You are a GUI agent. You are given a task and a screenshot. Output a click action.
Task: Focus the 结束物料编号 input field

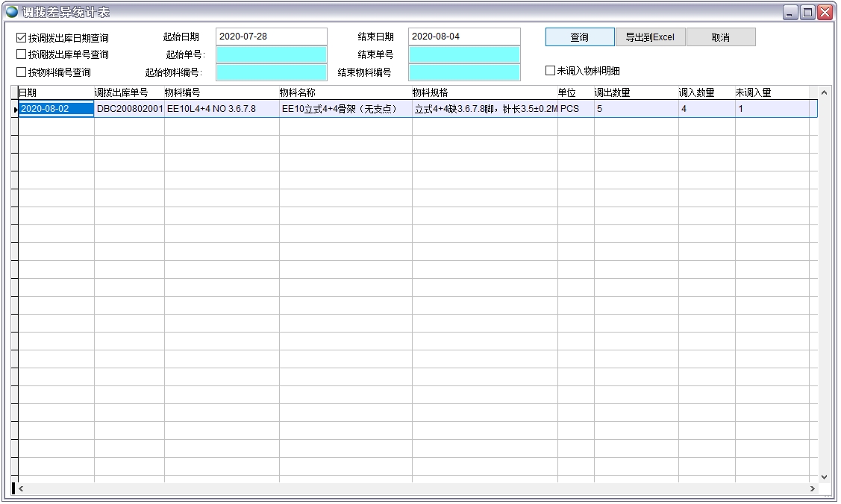(x=463, y=72)
